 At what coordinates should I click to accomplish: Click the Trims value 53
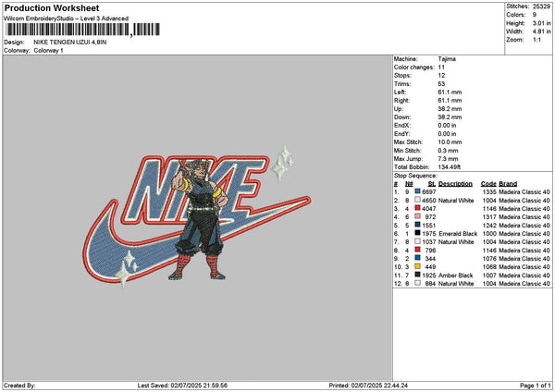click(x=442, y=84)
